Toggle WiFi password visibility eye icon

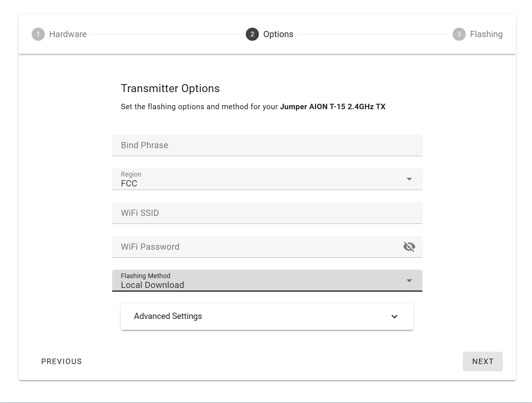click(409, 247)
